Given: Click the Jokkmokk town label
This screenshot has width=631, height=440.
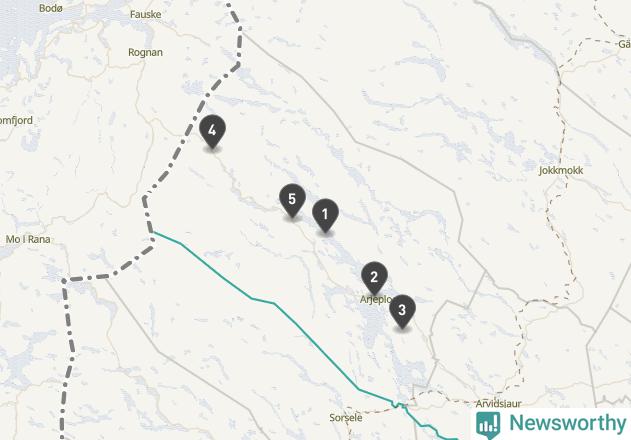Looking at the screenshot, I should (x=561, y=171).
